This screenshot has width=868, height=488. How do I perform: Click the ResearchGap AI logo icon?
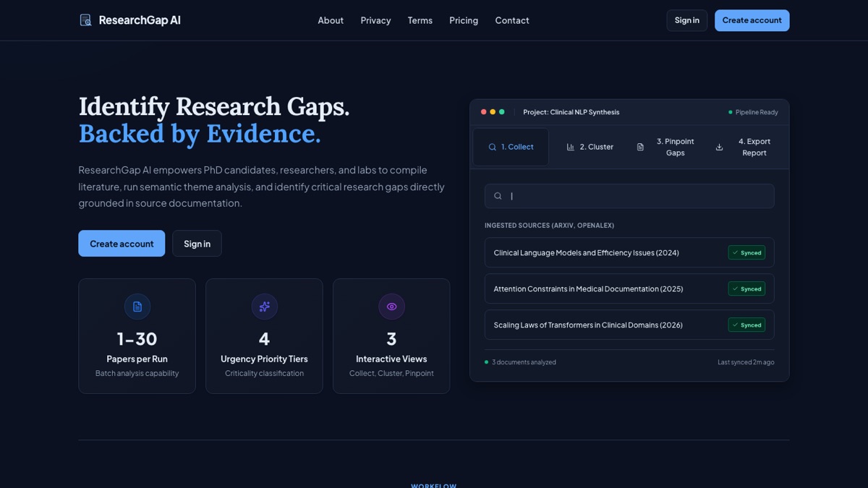(x=85, y=20)
